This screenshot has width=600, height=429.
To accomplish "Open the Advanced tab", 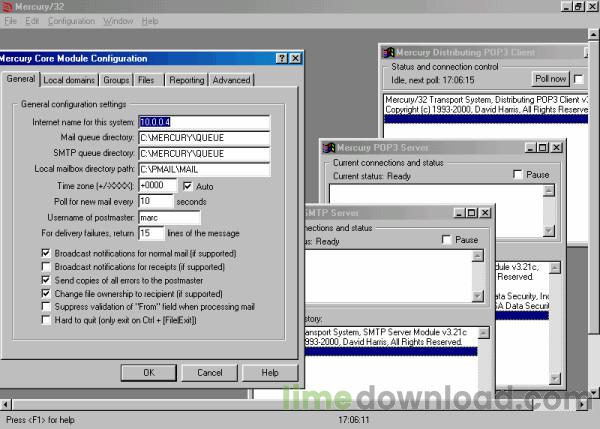I will point(231,80).
